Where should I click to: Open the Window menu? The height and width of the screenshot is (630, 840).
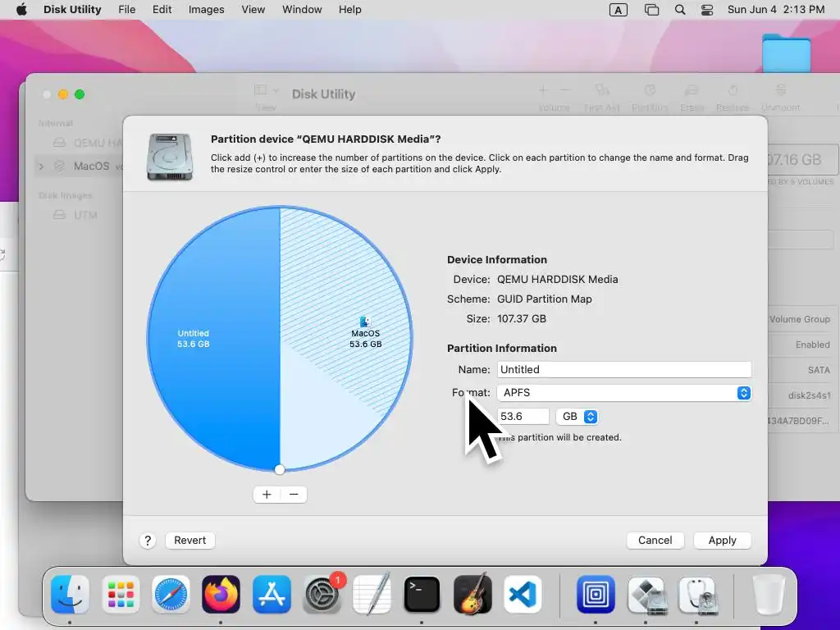pyautogui.click(x=302, y=10)
